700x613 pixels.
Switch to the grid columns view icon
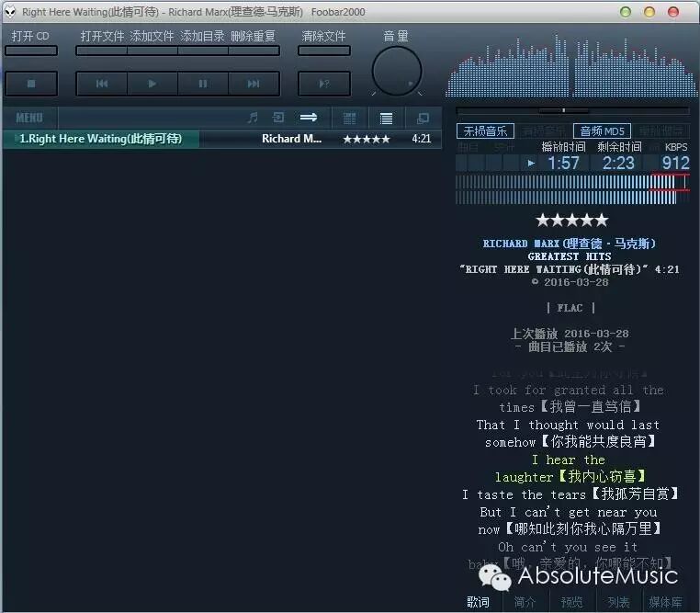click(x=349, y=119)
